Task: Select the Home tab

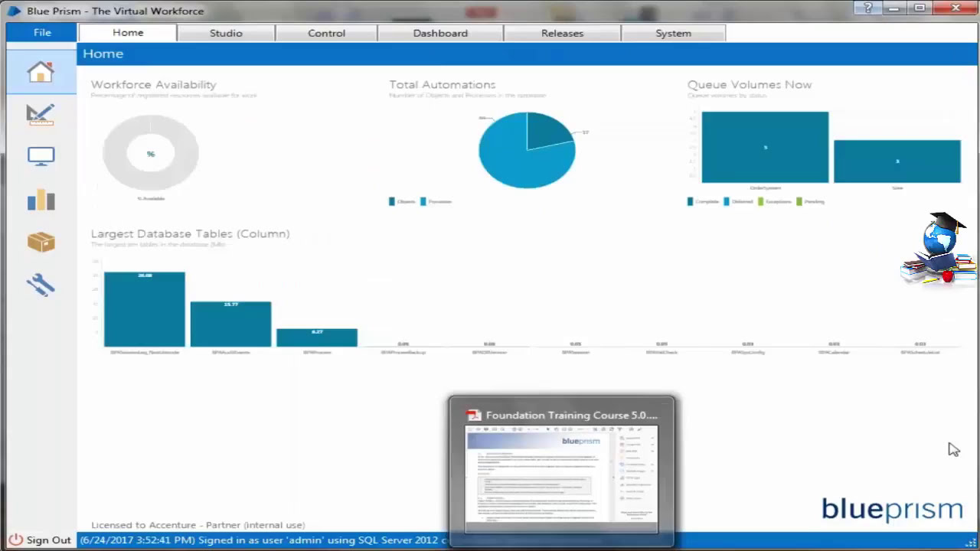Action: pos(128,33)
